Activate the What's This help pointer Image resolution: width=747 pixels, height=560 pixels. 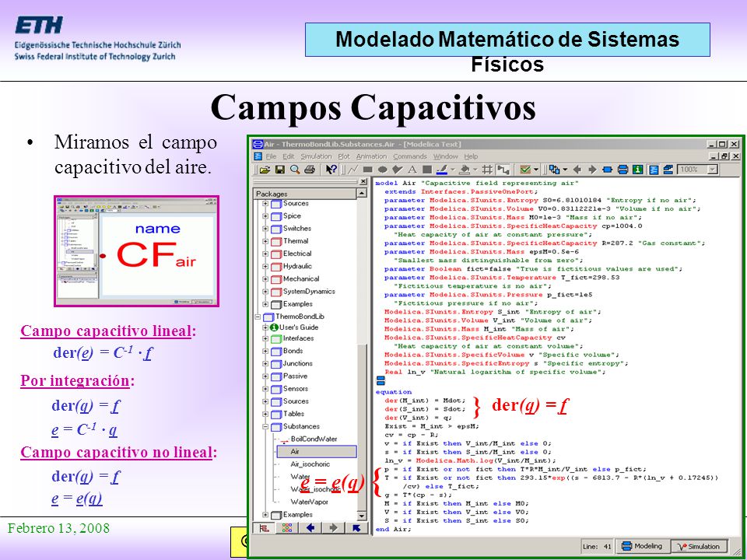[x=331, y=170]
